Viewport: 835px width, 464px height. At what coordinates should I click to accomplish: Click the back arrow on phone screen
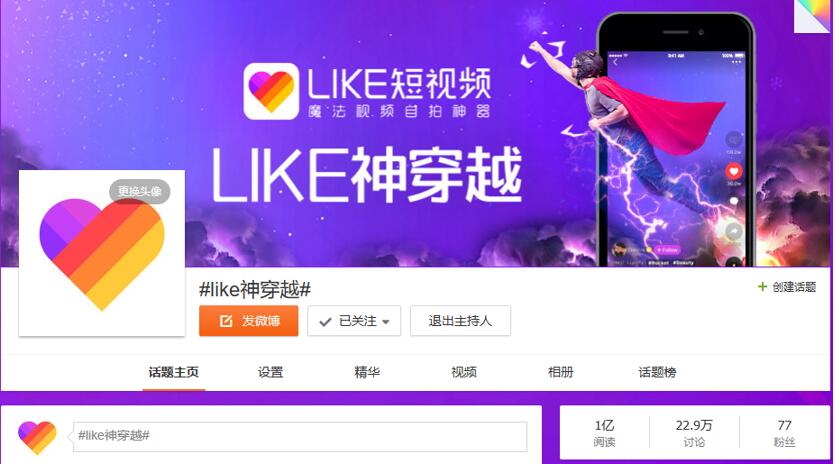pyautogui.click(x=616, y=63)
